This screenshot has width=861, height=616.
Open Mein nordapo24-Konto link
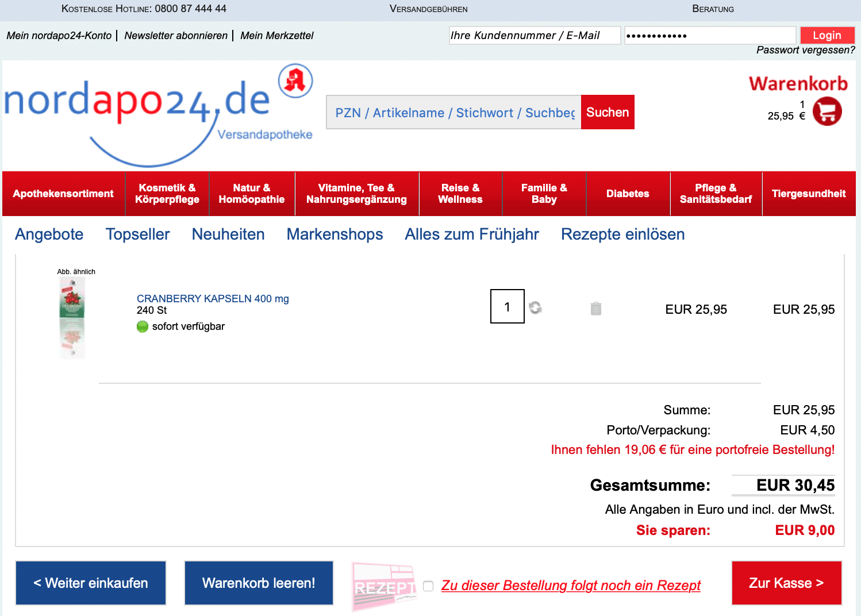click(59, 36)
